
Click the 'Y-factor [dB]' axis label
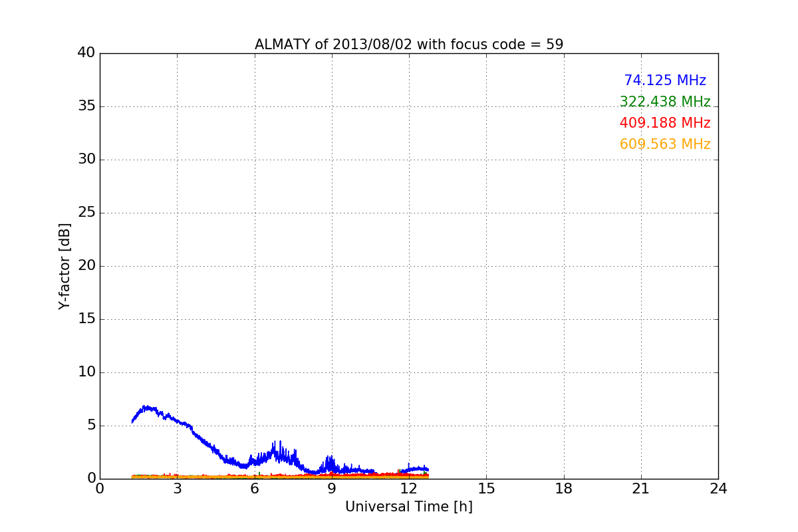tap(65, 266)
